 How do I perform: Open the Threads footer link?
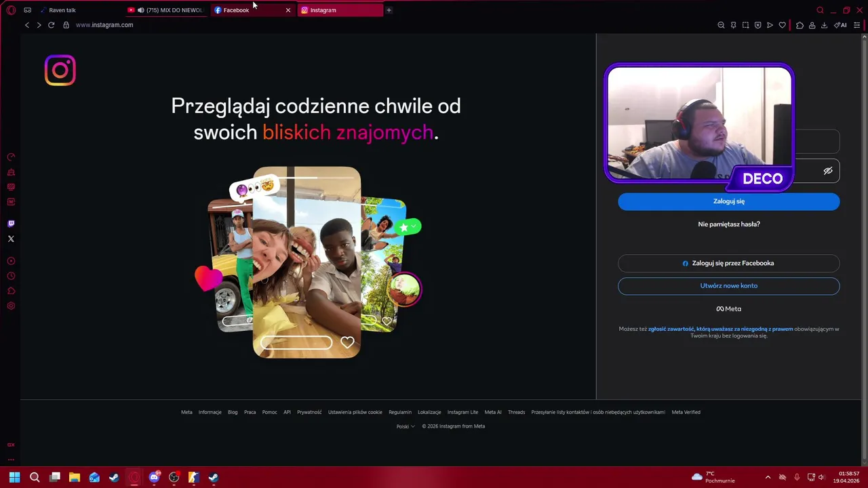coord(517,412)
